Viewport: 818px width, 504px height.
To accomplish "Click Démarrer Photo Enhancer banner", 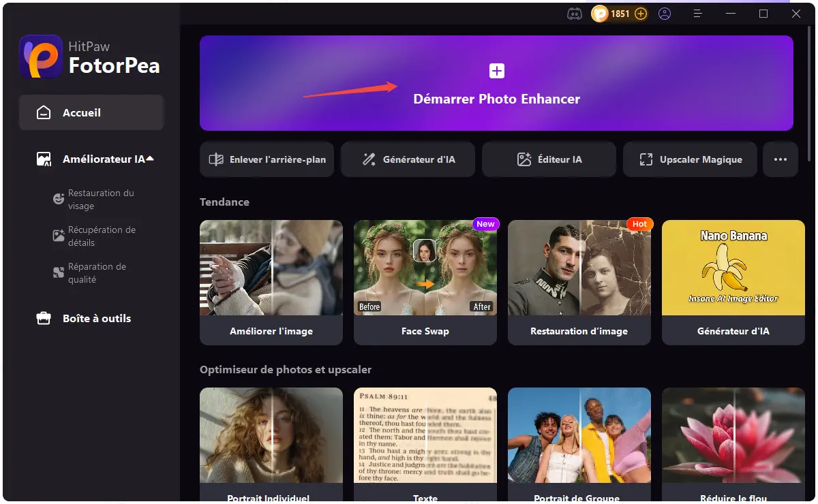I will tap(496, 83).
